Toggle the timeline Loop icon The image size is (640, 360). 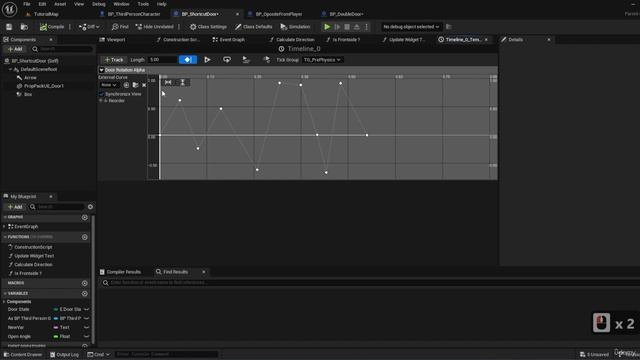[x=227, y=60]
